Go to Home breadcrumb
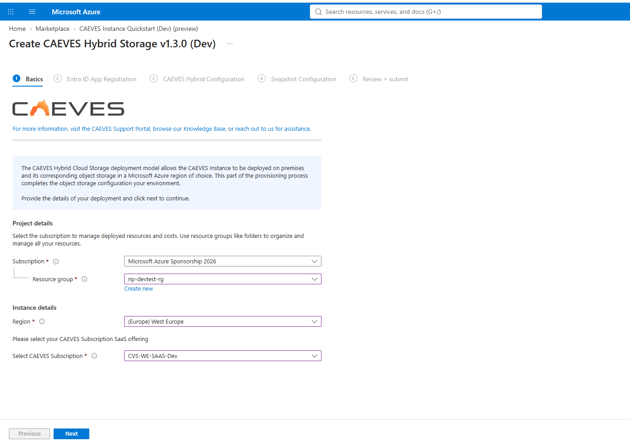 [x=17, y=29]
